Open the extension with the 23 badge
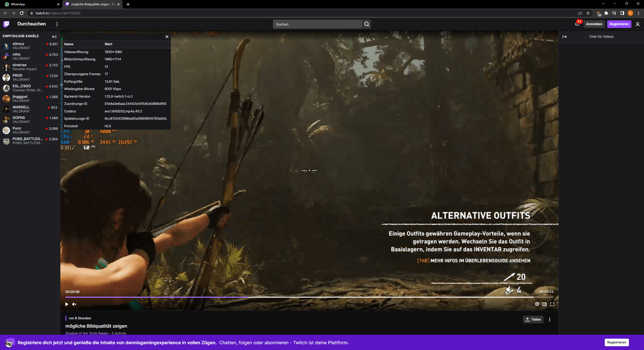This screenshot has height=350, width=644. coord(599,13)
